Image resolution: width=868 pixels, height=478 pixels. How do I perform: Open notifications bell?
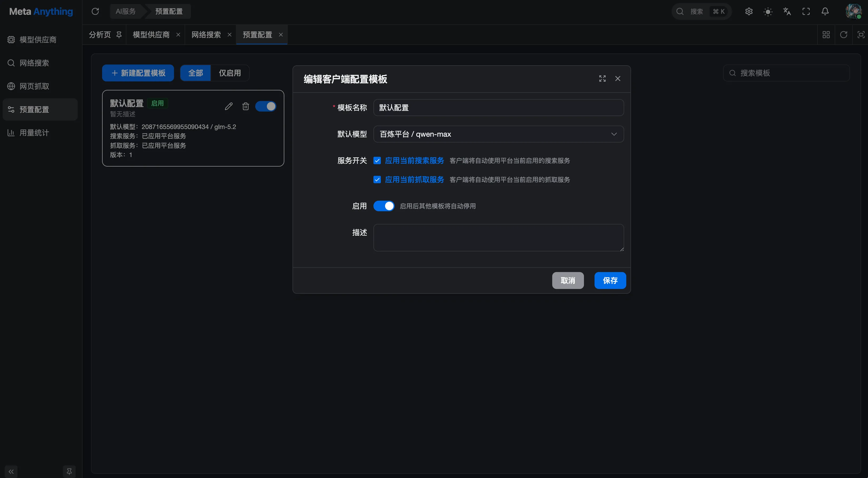[825, 11]
